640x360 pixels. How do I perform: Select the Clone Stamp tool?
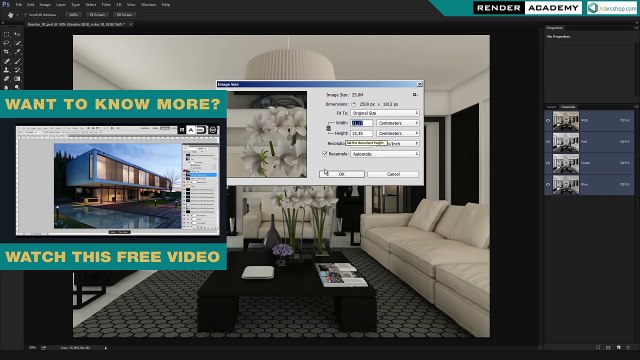[7, 70]
